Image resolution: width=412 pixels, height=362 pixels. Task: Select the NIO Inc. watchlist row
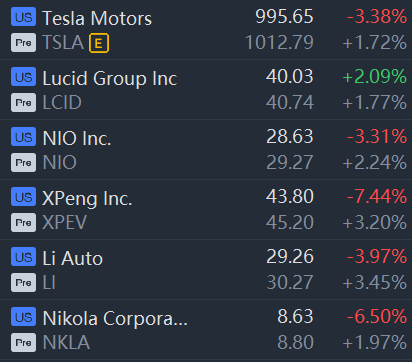206,149
